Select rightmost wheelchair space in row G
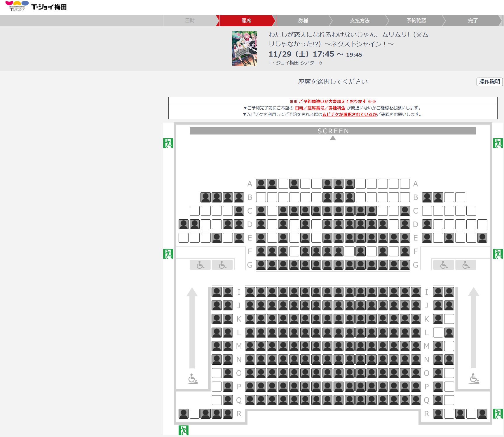504x437 pixels. click(x=466, y=265)
